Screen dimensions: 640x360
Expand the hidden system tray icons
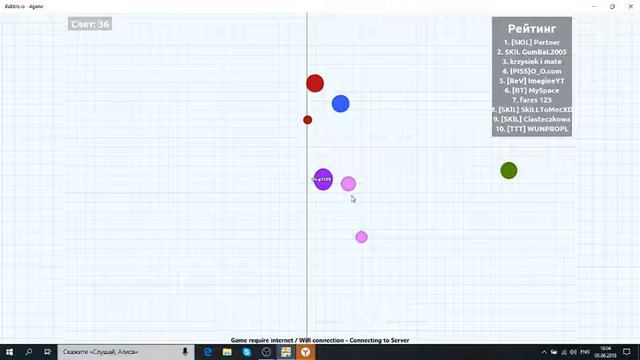pyautogui.click(x=544, y=352)
